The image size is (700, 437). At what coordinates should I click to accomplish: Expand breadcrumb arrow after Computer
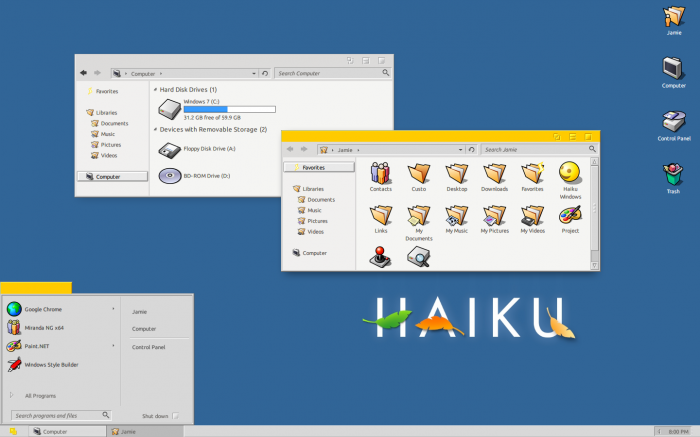click(x=161, y=74)
